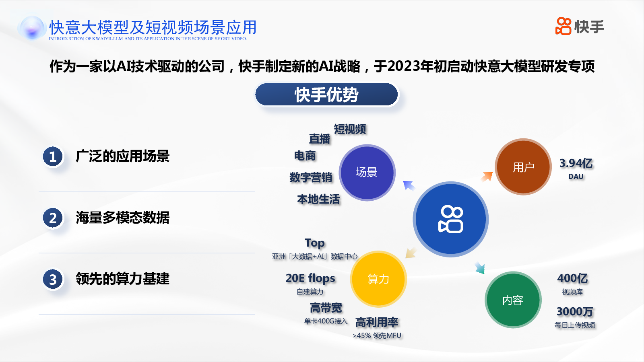Click the number 2 badge
This screenshot has height=362, width=644.
pos(53,218)
